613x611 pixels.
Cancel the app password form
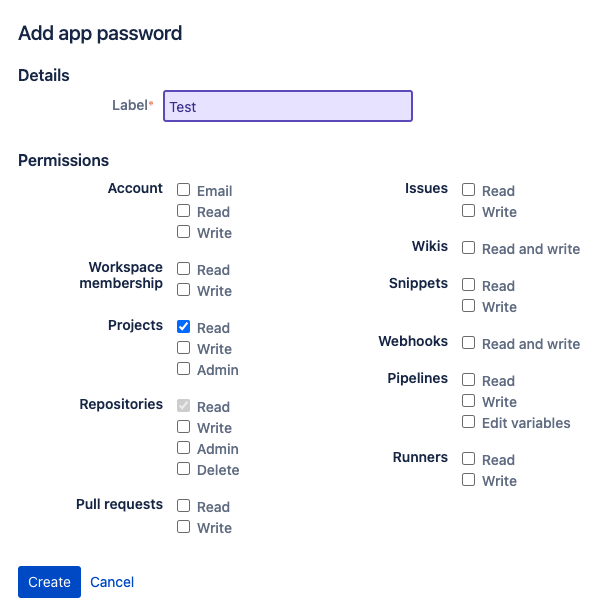point(112,582)
